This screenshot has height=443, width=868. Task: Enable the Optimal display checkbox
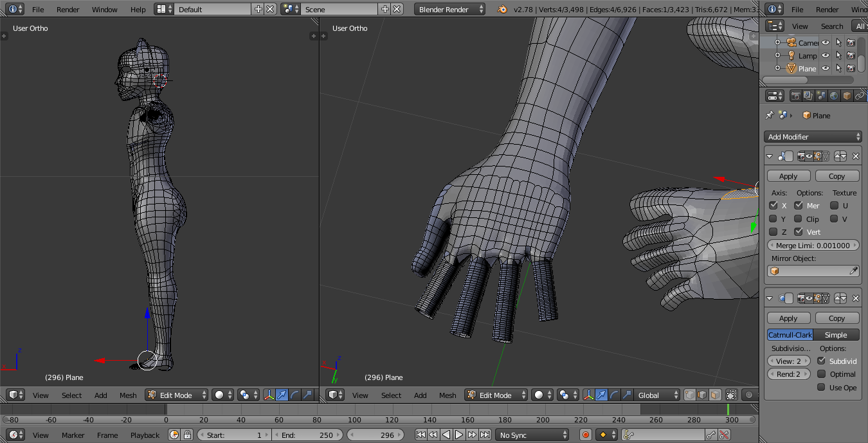[821, 374]
